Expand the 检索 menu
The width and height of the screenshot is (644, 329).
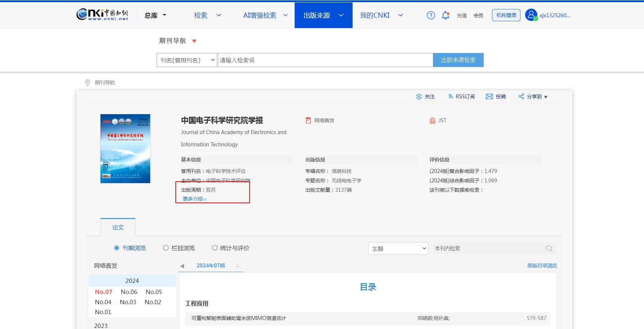(x=219, y=15)
